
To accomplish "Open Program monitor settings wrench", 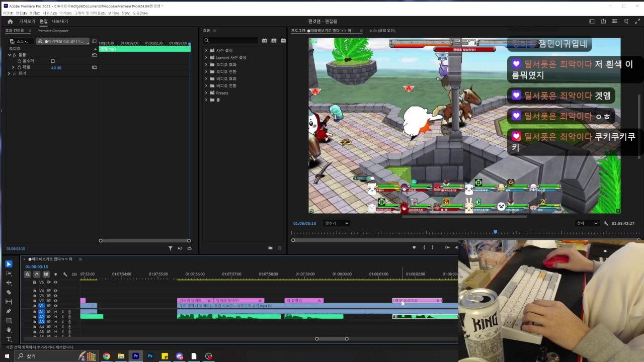I will [606, 223].
